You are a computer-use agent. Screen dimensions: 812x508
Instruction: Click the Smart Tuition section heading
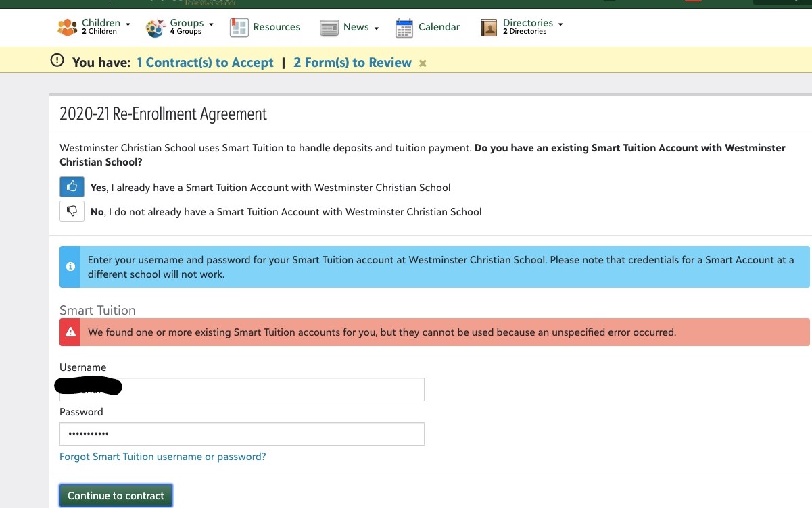(97, 311)
